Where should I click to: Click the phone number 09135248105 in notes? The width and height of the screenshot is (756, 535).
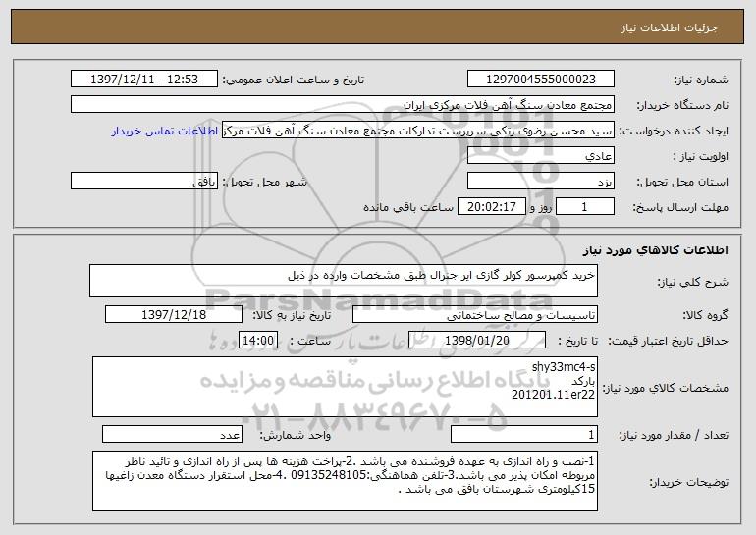[x=329, y=475]
